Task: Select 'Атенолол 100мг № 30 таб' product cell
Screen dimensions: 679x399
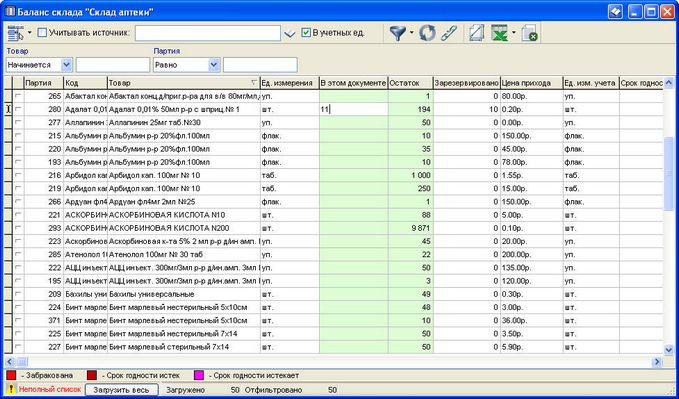Action: pyautogui.click(x=184, y=254)
